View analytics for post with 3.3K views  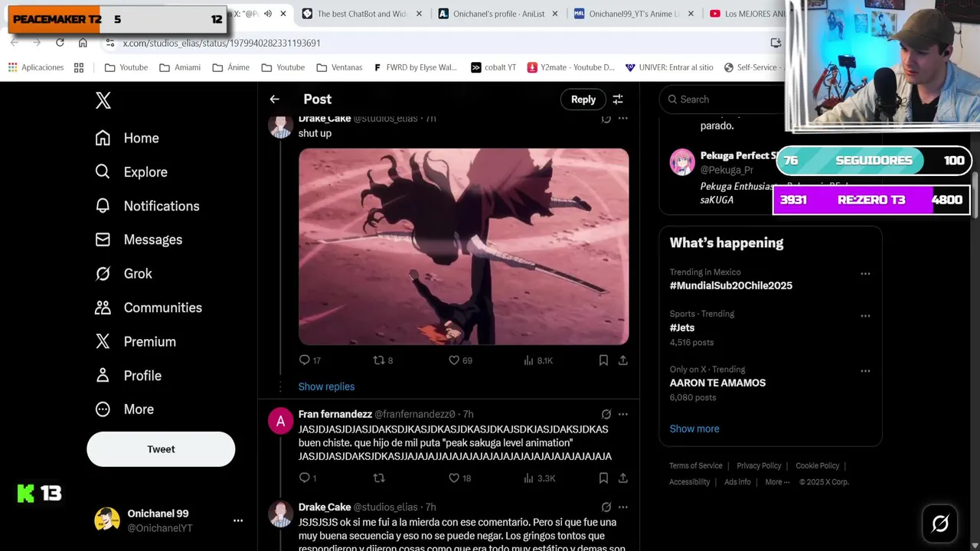point(539,478)
